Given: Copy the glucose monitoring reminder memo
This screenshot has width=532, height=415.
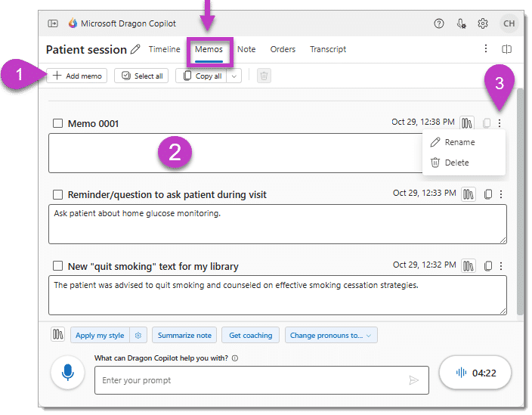Looking at the screenshot, I should pyautogui.click(x=487, y=194).
